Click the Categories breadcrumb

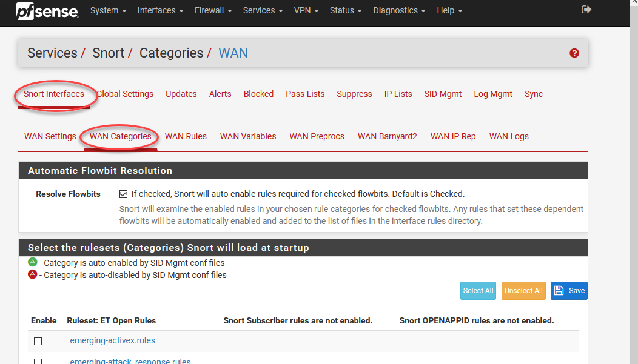click(171, 53)
